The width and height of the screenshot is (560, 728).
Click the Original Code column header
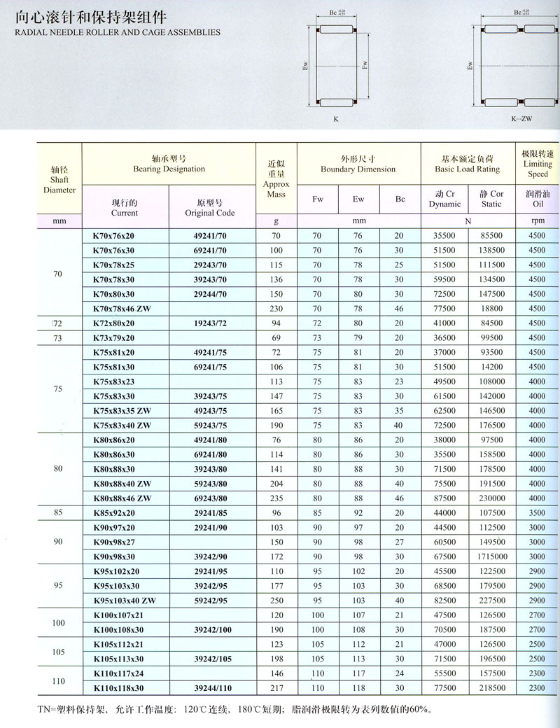209,207
